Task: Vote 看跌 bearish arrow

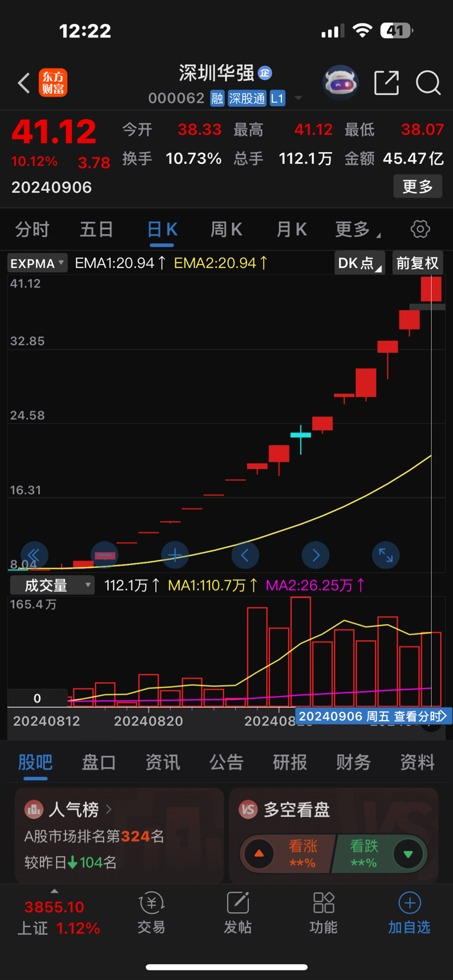Action: pos(408,853)
